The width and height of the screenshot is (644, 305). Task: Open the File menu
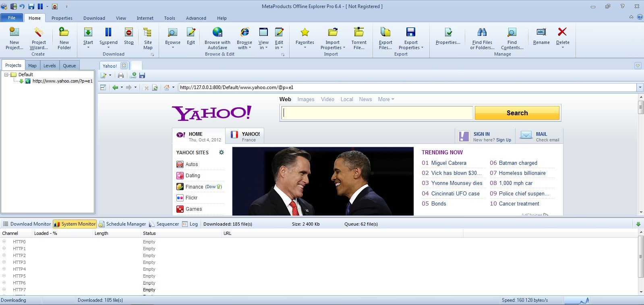tap(12, 18)
